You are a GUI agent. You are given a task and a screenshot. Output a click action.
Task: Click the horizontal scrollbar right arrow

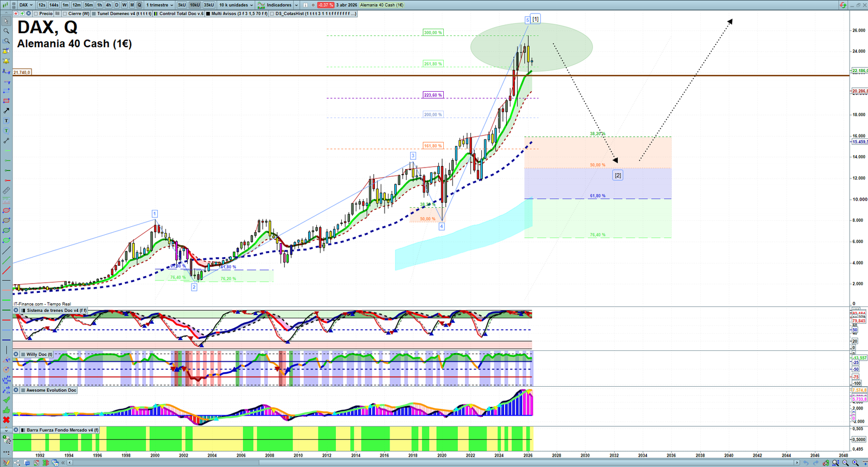tap(797, 463)
